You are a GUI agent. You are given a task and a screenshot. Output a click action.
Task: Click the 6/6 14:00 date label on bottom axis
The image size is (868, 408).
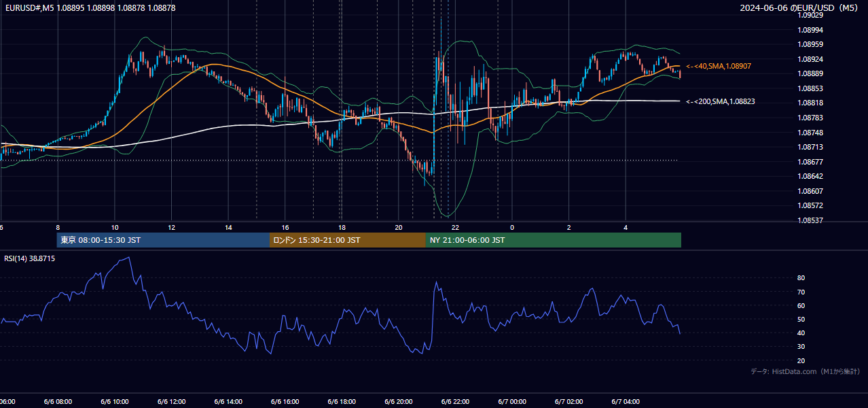[228, 402]
